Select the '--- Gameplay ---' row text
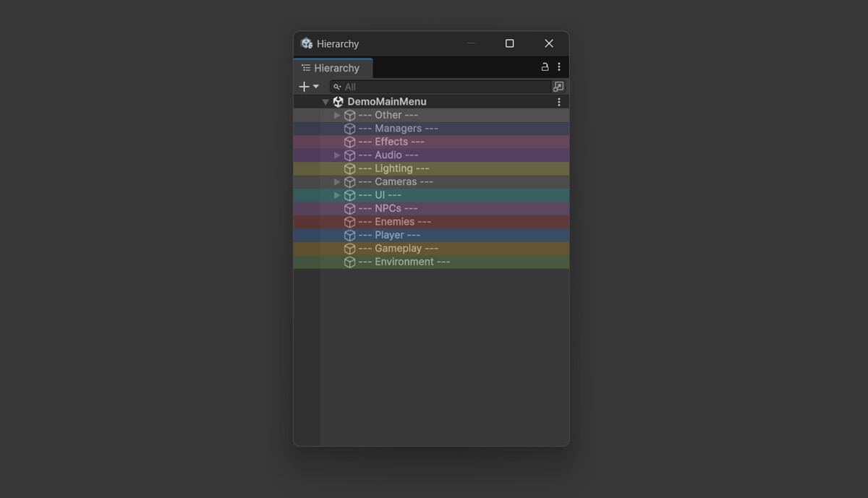Image resolution: width=868 pixels, height=498 pixels. pos(399,249)
